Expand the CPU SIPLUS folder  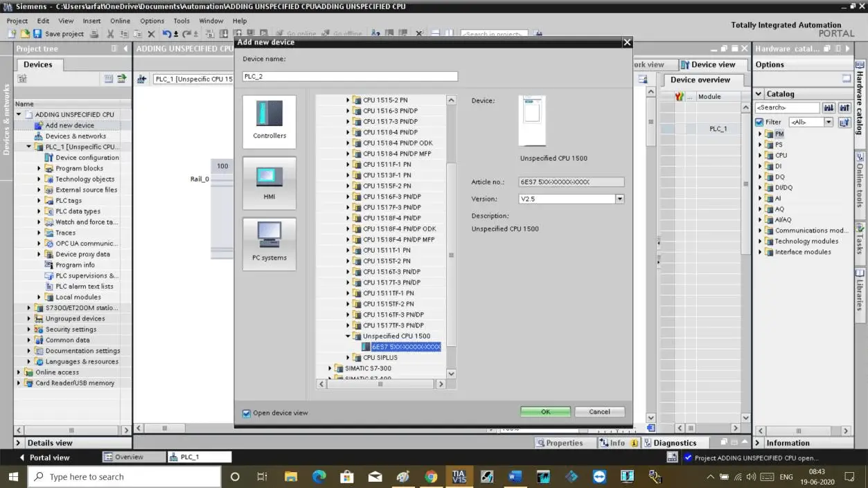(x=348, y=357)
